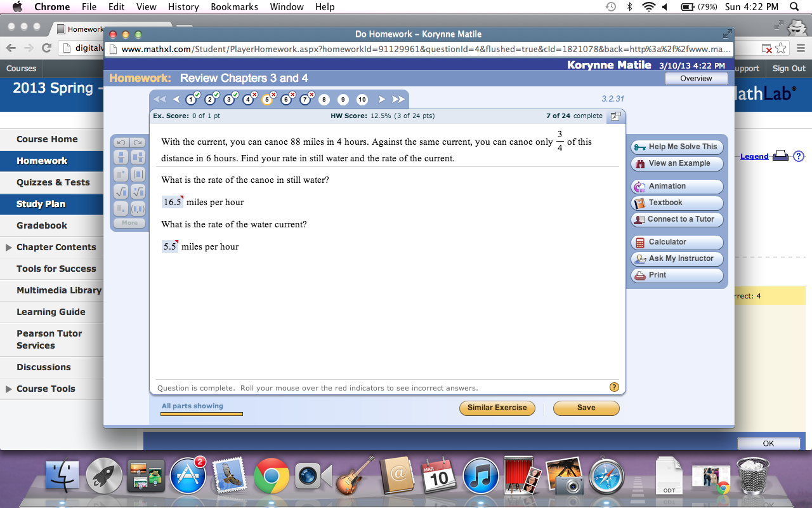The image size is (812, 508).
Task: Click the undo arrow in the math palette
Action: pyautogui.click(x=121, y=143)
